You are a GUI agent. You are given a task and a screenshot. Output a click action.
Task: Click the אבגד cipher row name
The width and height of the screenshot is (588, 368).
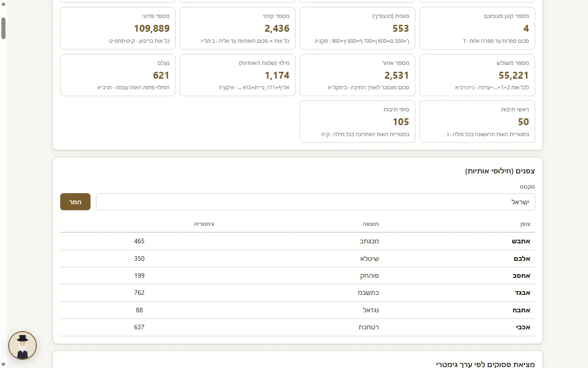pyautogui.click(x=523, y=293)
